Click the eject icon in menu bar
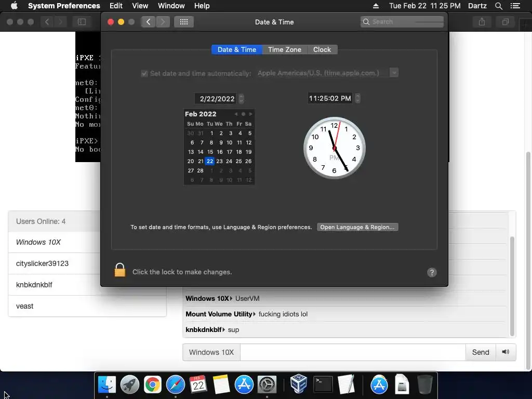 pyautogui.click(x=376, y=6)
